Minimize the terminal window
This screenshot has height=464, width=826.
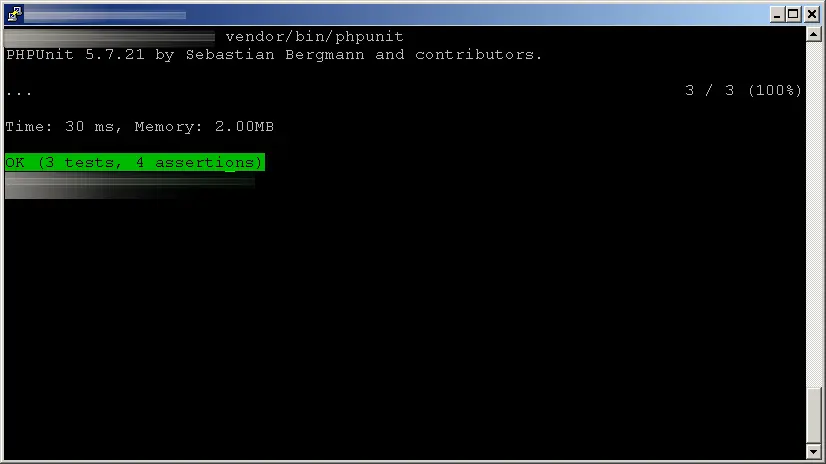[776, 14]
